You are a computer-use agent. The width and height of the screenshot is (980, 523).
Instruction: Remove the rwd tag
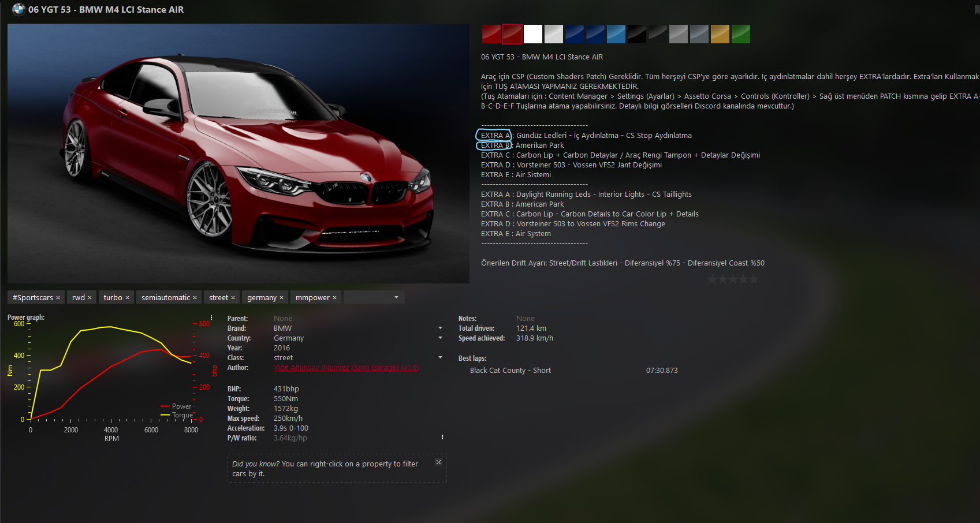90,298
